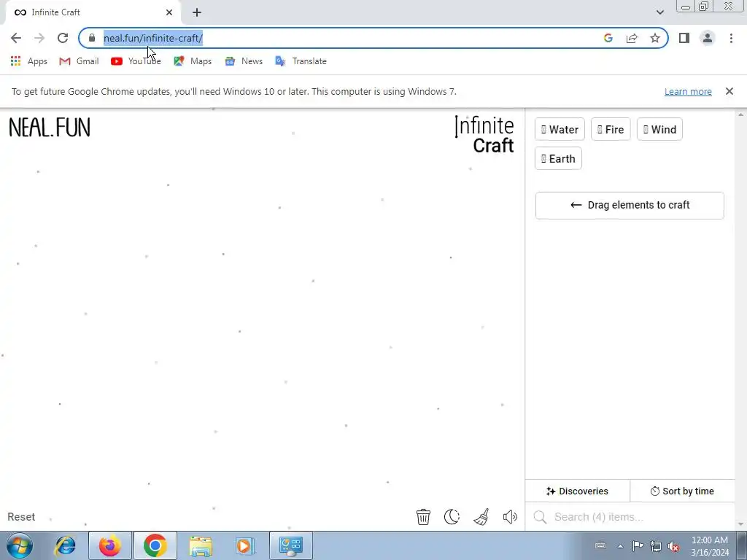Expand the tab search dropdown

(659, 12)
